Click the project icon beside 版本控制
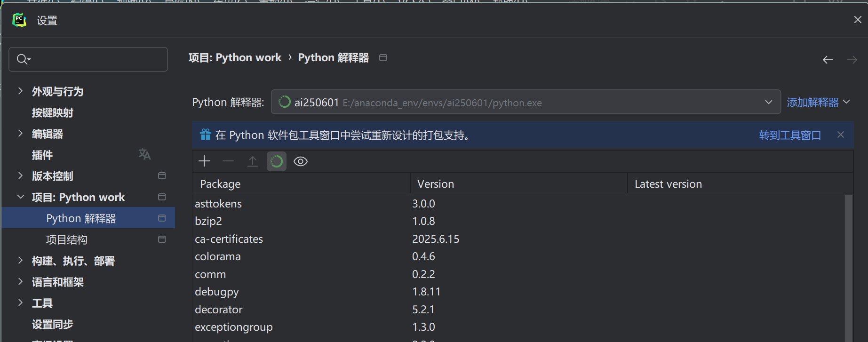 coord(162,175)
